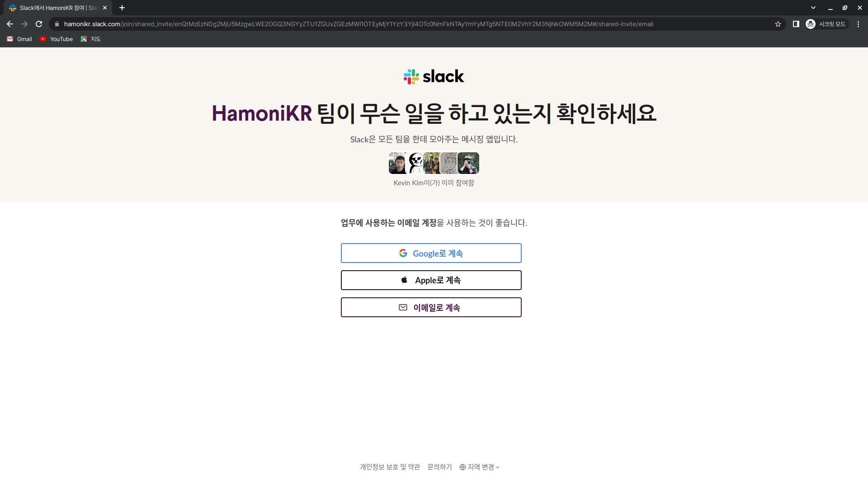The height and width of the screenshot is (488, 868).
Task: Open the YouTube bookmark
Action: [x=56, y=39]
